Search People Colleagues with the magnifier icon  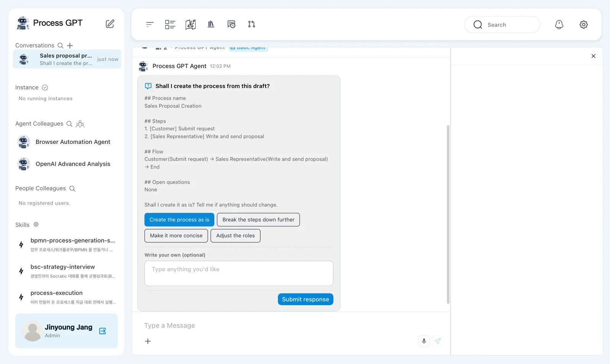pos(72,188)
